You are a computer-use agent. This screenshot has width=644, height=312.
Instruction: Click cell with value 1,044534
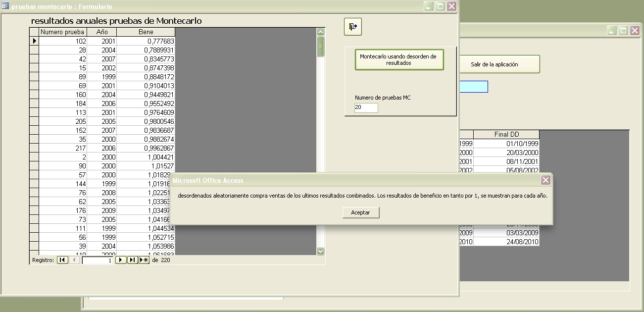(146, 229)
